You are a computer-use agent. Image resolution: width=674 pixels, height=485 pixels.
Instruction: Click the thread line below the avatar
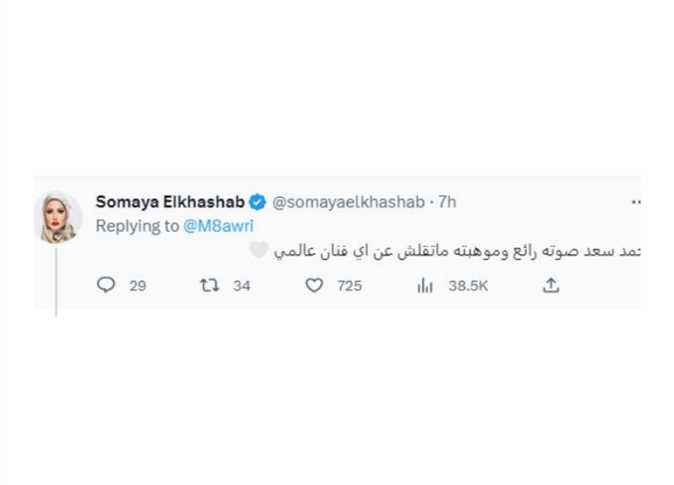click(x=56, y=280)
